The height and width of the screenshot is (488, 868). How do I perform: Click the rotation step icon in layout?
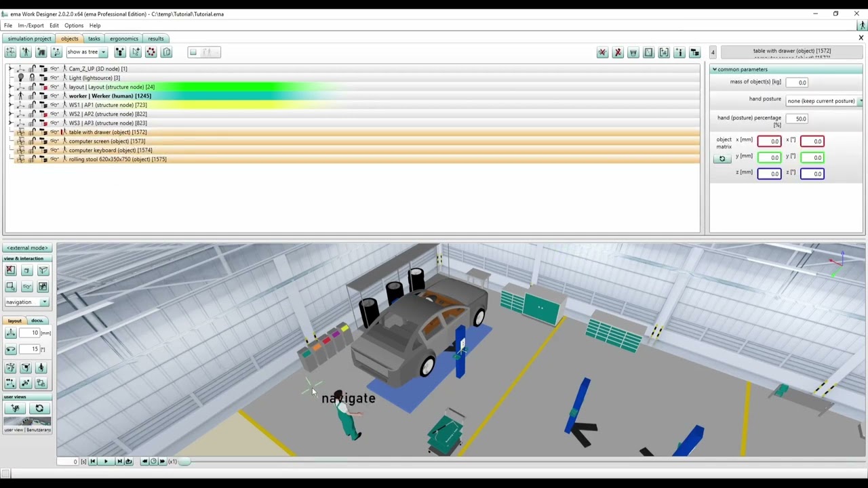(11, 349)
